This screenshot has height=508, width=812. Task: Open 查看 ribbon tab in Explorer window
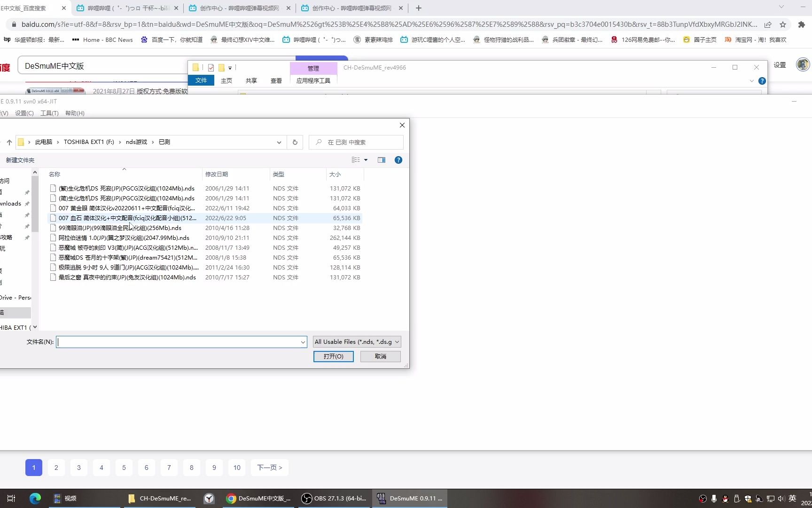tap(276, 81)
